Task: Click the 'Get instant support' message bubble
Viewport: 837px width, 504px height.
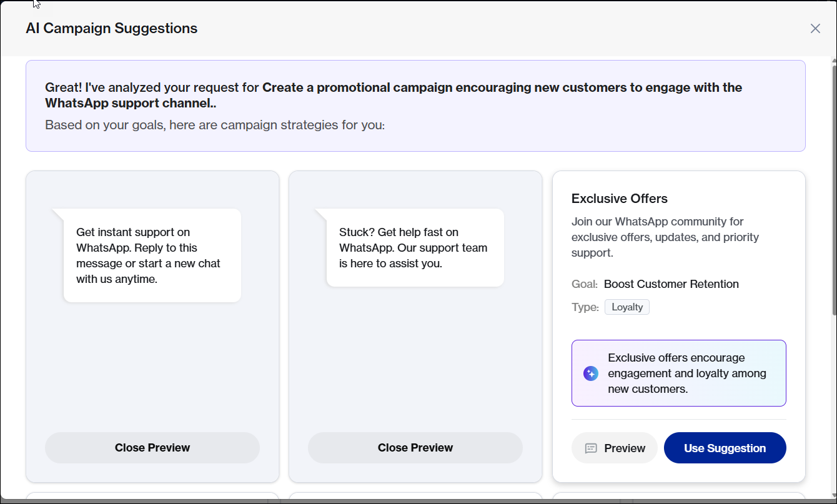Action: click(152, 255)
